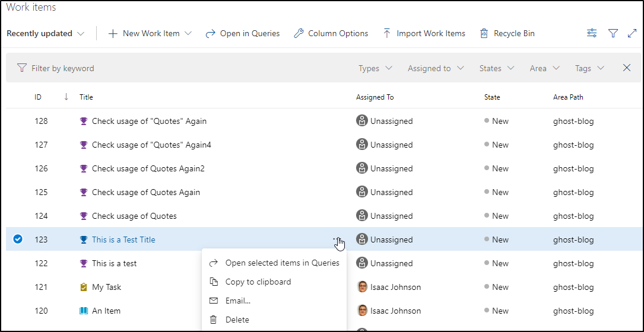Open the New Work Item dropdown arrow
This screenshot has height=332, width=644.
click(x=188, y=34)
